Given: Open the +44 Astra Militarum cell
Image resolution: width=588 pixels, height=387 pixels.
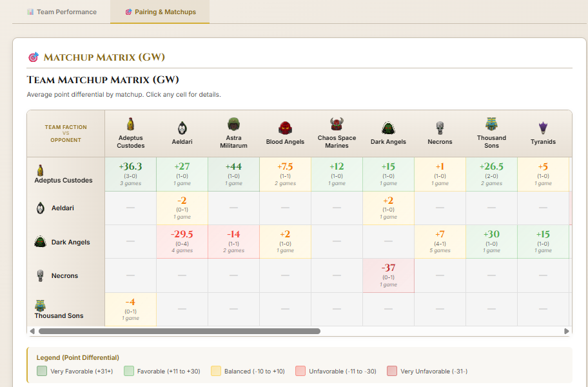Looking at the screenshot, I should [233, 174].
